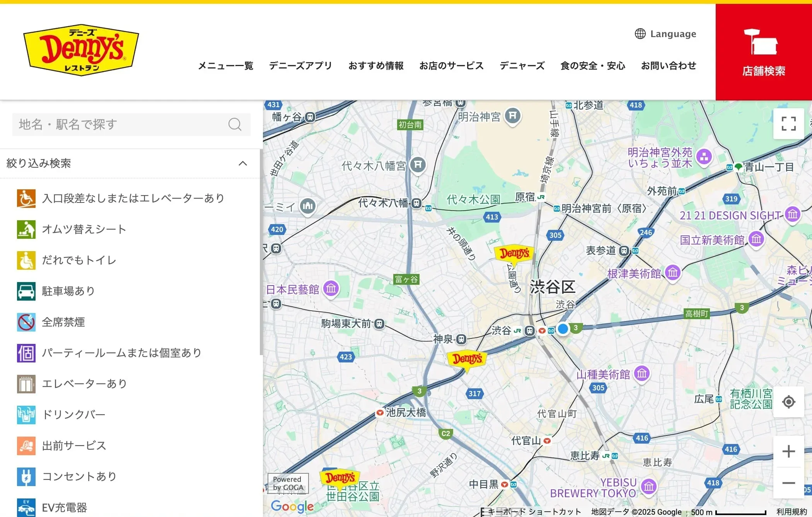Select the 入口段差なしまたはエレベーターあり accessibility filter icon

26,198
